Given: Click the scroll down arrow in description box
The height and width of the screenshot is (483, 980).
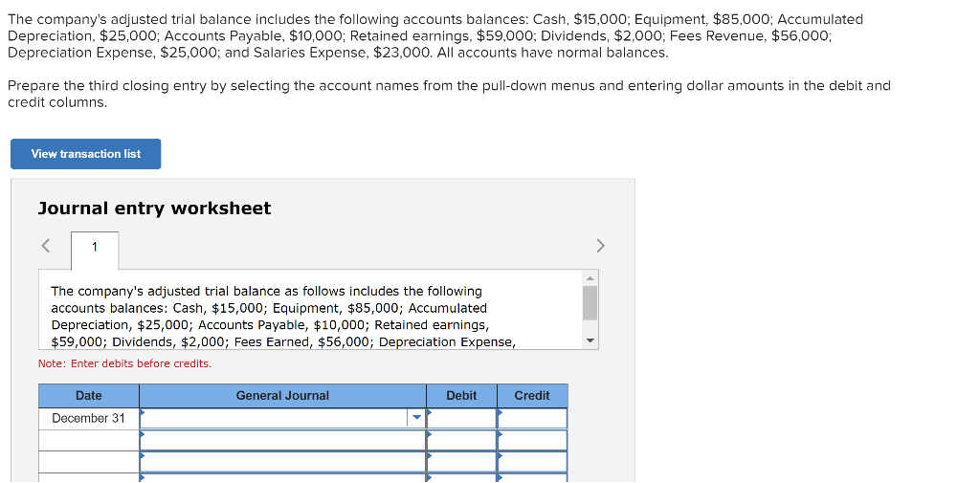Looking at the screenshot, I should pyautogui.click(x=590, y=341).
